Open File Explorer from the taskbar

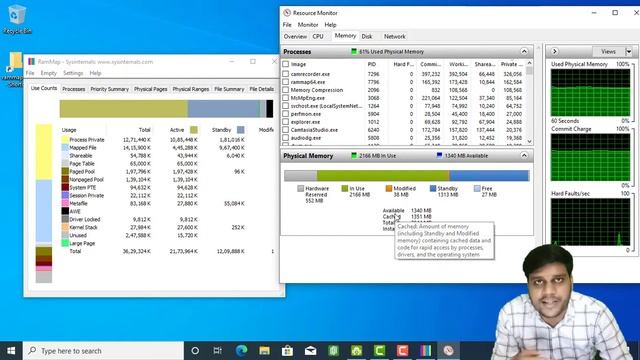(x=264, y=351)
